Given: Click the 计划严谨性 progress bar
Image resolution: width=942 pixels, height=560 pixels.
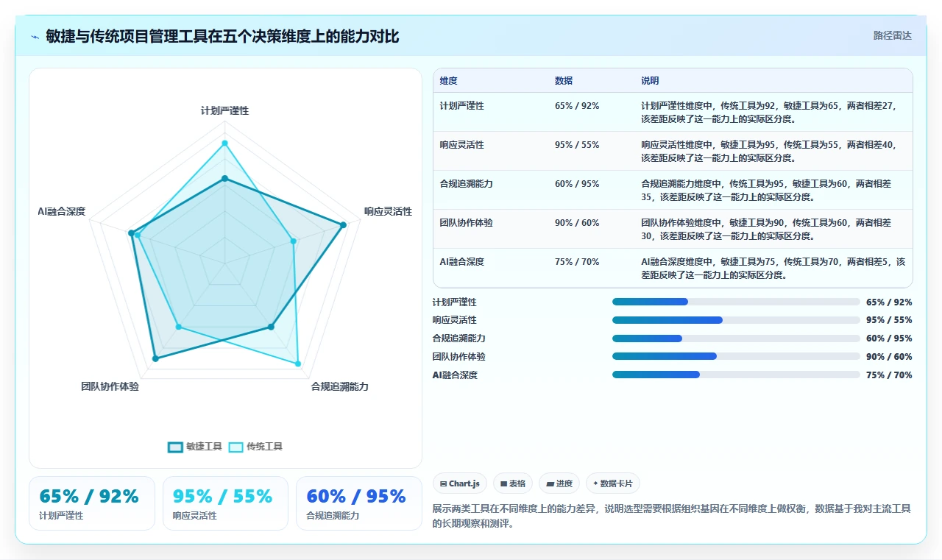Looking at the screenshot, I should pos(736,302).
